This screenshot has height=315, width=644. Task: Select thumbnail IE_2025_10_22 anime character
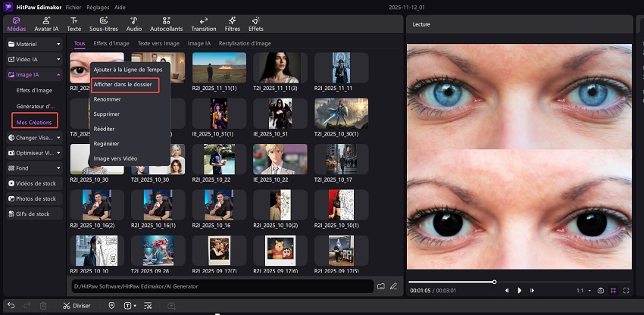pyautogui.click(x=280, y=159)
